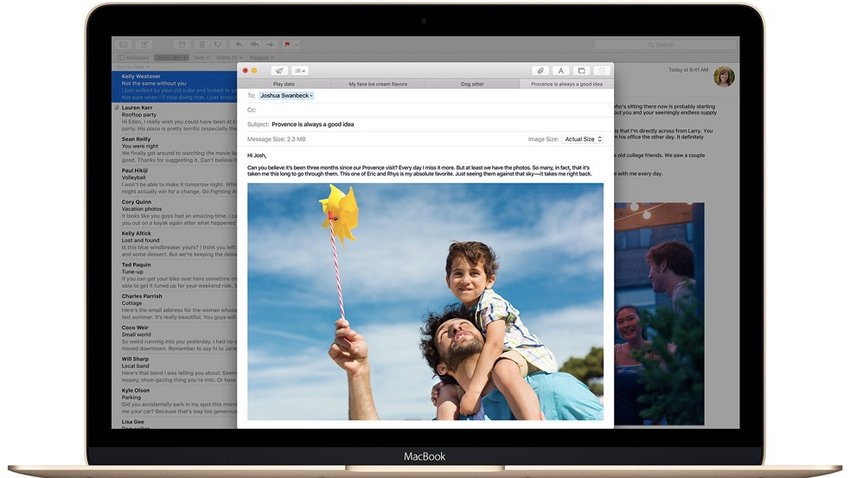This screenshot has width=850, height=478.
Task: Send the message with paper plane icon
Action: [279, 70]
